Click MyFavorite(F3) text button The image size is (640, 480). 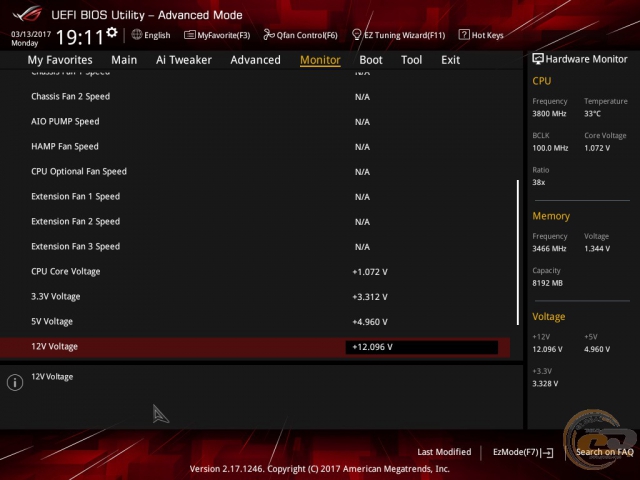tap(224, 35)
